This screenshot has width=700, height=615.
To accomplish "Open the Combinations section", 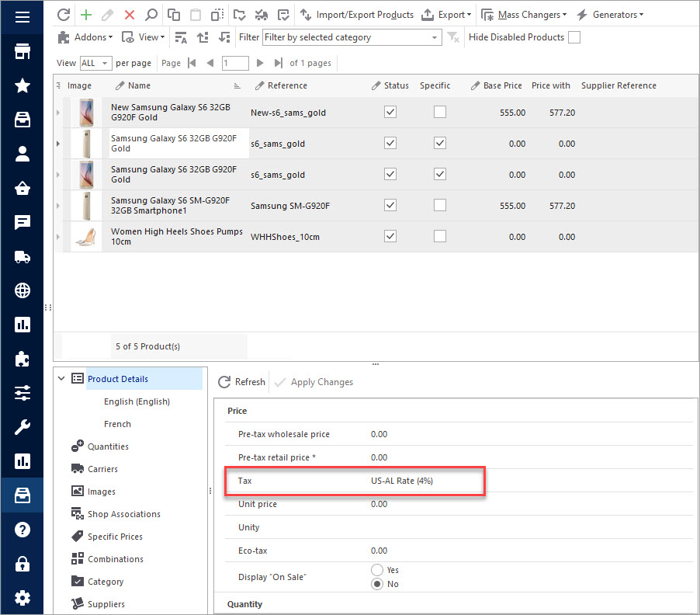I will point(116,559).
